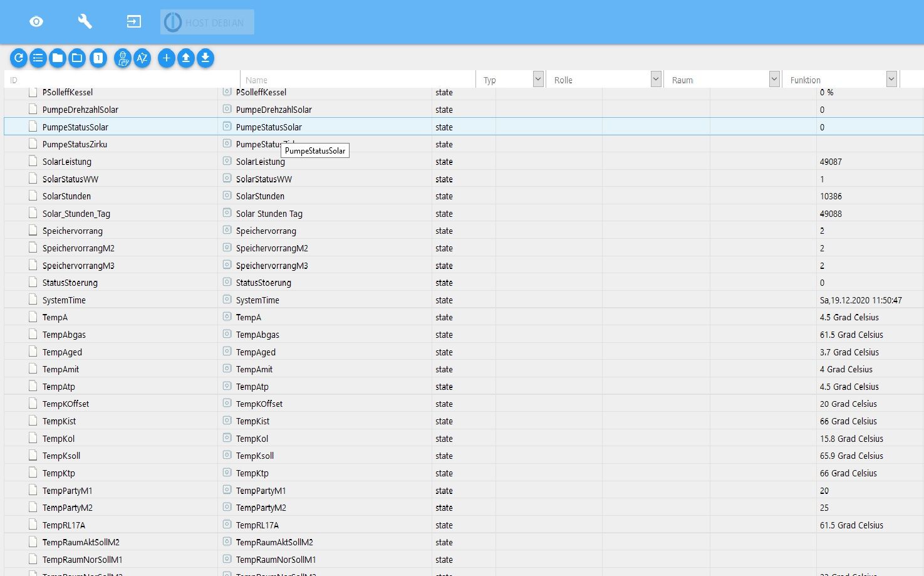Click the file icon beside SolarLeistung ID
924x576 pixels.
point(33,161)
